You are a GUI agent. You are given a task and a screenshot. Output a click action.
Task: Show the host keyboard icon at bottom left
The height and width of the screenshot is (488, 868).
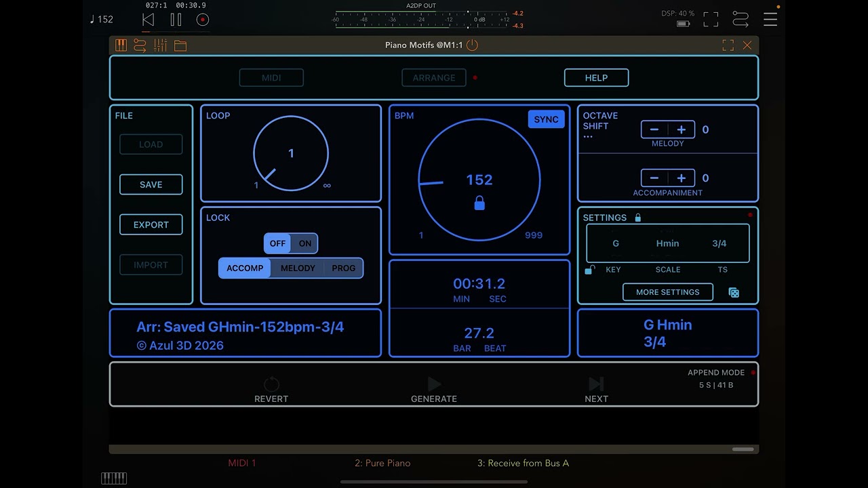pyautogui.click(x=114, y=479)
